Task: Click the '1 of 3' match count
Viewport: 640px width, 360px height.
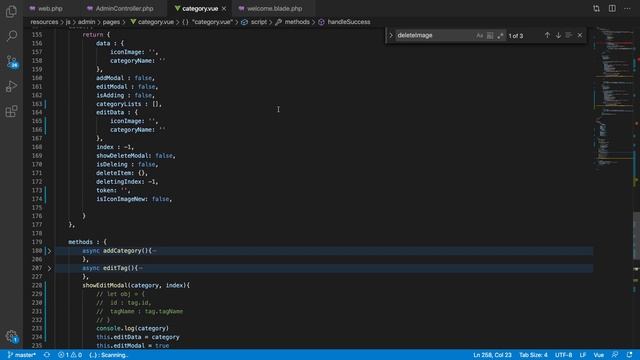Action: point(516,36)
